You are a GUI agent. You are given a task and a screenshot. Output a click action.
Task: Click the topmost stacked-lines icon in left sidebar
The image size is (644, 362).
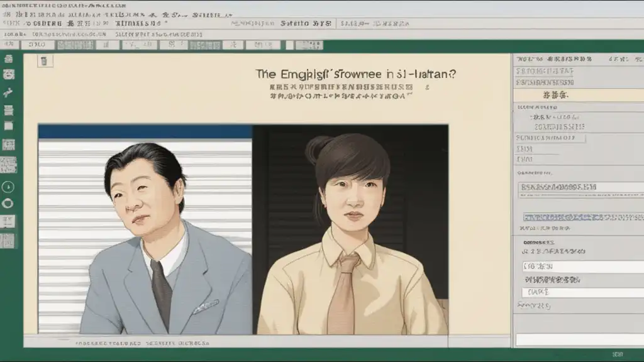coord(9,59)
